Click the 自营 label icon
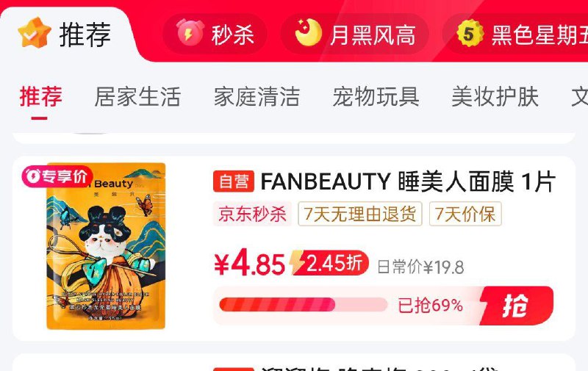This screenshot has width=588, height=371. click(234, 181)
